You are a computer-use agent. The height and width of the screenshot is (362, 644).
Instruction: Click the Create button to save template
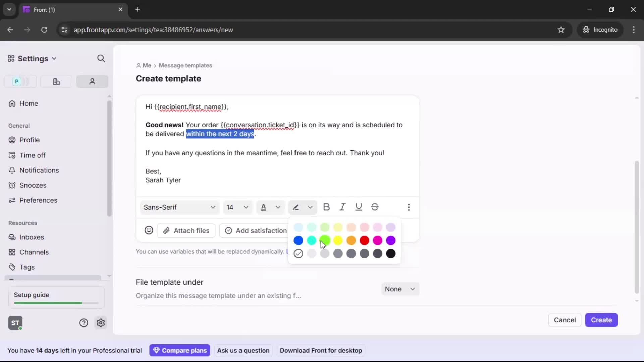pos(601,320)
